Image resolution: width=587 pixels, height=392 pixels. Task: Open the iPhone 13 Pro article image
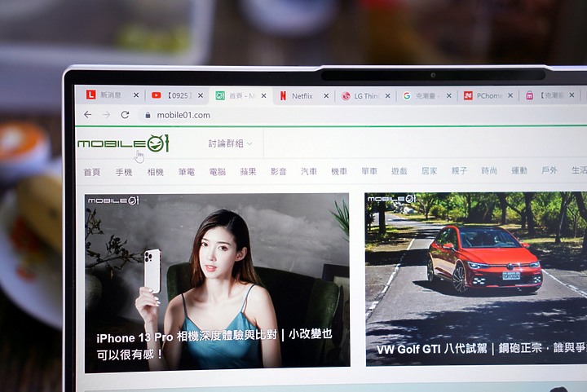(217, 283)
